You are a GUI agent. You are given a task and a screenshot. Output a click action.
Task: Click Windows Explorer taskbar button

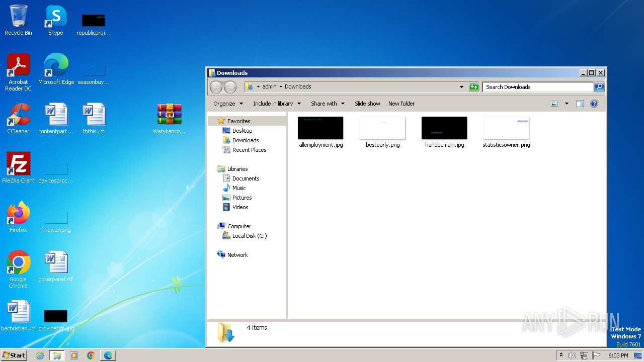57,355
